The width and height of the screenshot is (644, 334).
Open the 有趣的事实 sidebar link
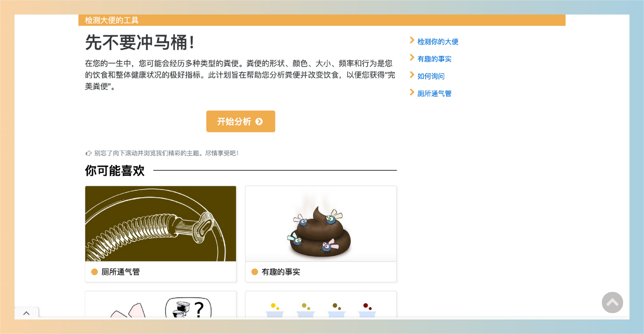[x=434, y=59]
